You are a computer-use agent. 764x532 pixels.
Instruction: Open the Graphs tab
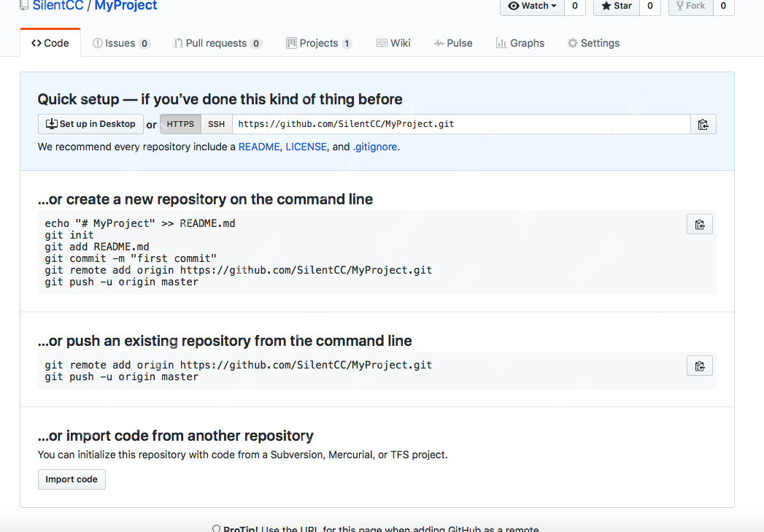point(520,43)
